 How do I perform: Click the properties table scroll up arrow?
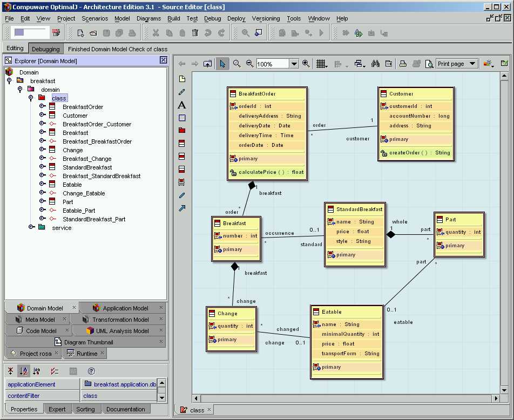(161, 383)
